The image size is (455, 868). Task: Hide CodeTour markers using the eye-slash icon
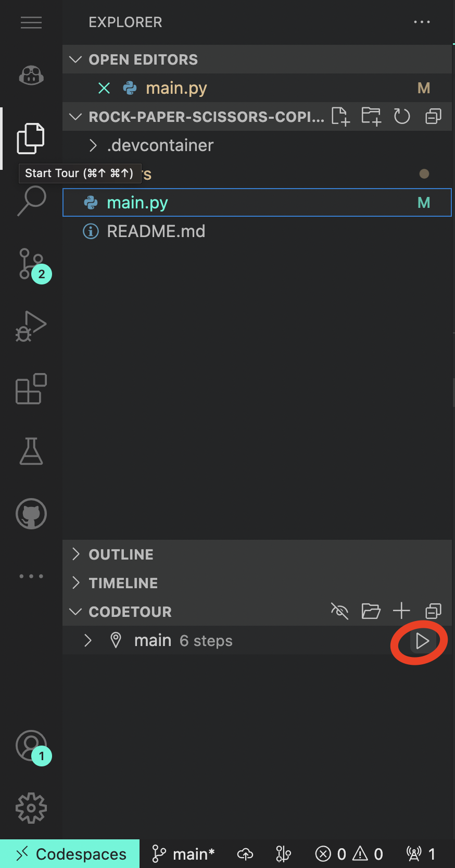coord(339,611)
